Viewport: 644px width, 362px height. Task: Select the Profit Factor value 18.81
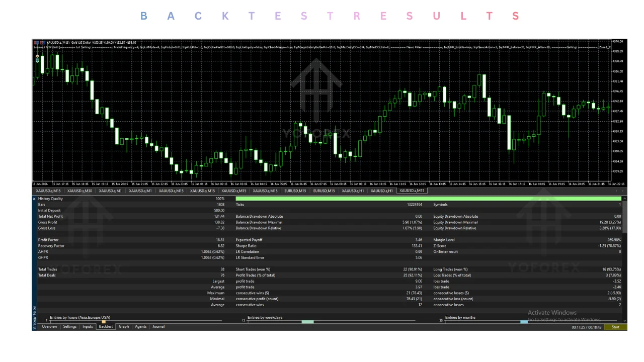point(220,240)
